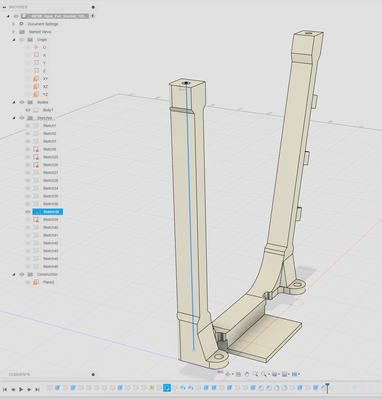Open the Viewports layout icon
This screenshot has height=399, width=382.
coord(294,374)
